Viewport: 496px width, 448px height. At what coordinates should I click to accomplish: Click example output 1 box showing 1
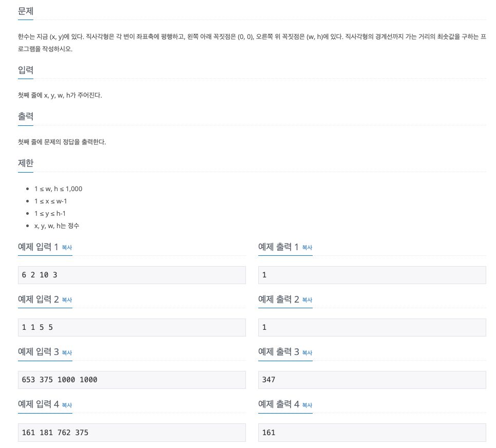tap(372, 275)
